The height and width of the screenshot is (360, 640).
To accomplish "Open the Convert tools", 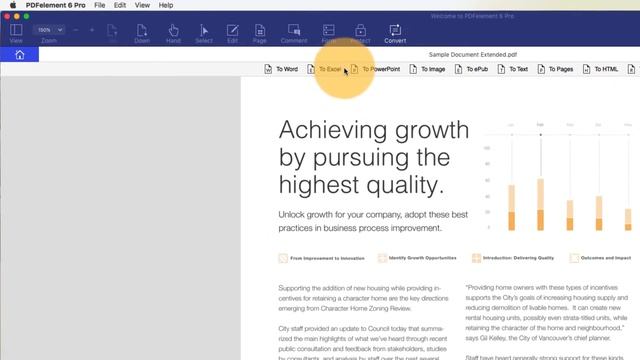I will click(x=395, y=33).
